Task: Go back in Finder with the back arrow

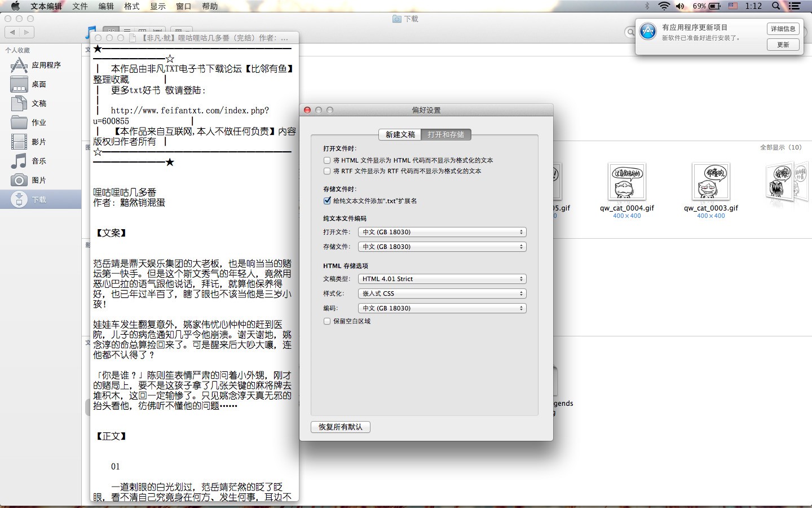Action: click(x=12, y=32)
